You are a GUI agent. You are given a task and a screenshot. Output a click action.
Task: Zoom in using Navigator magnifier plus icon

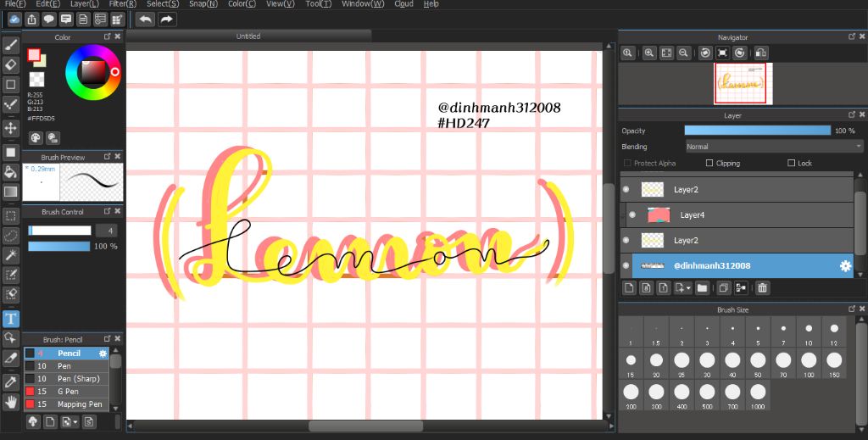(648, 53)
